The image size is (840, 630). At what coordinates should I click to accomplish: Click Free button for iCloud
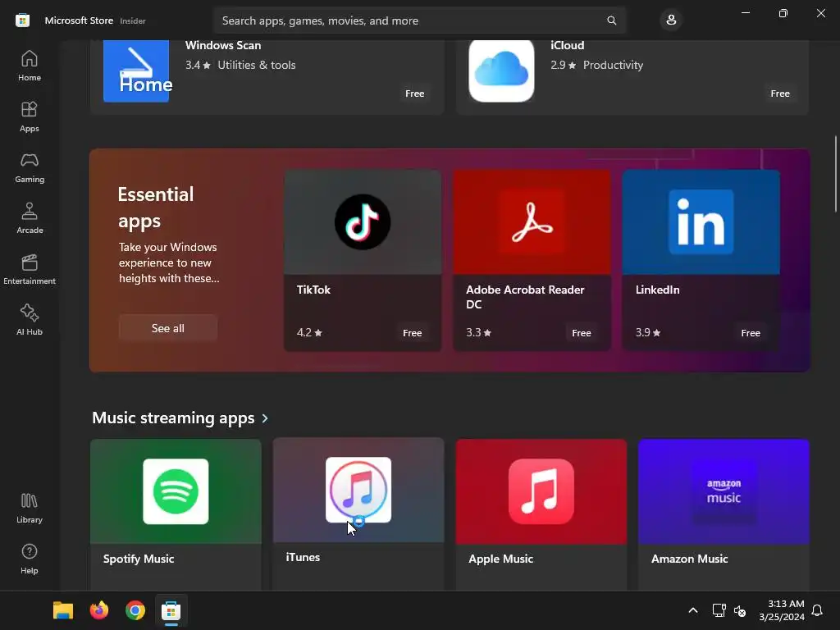[780, 94]
